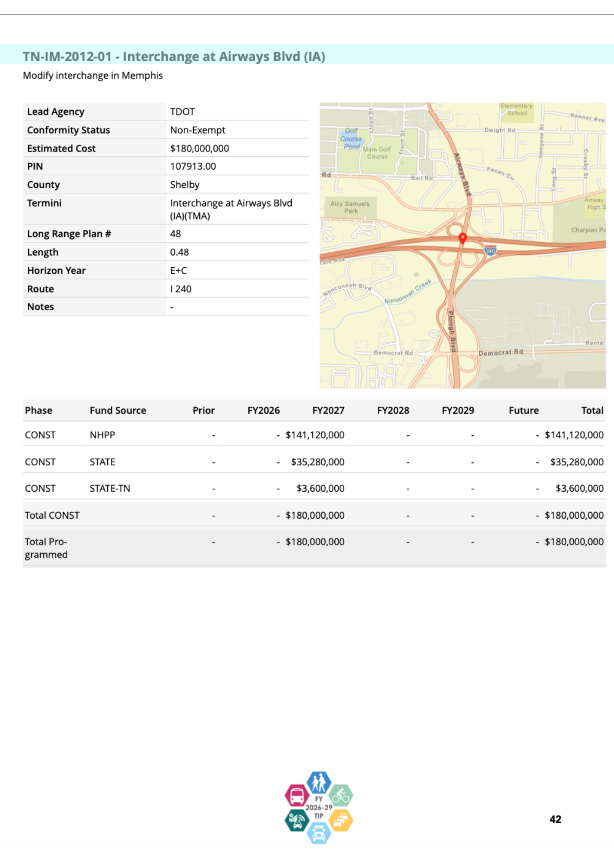
Task: Click the "Nonconnah Blvd" label on the map
Action: [347, 289]
